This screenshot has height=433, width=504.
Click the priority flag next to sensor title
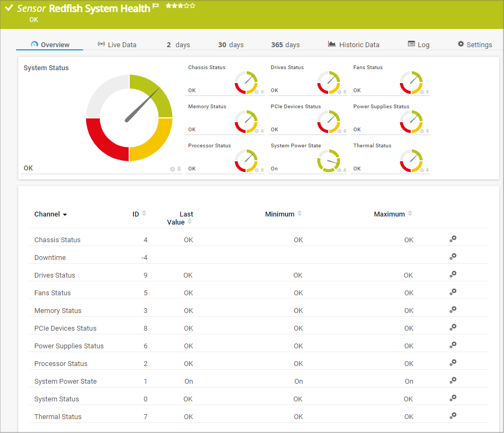[156, 7]
